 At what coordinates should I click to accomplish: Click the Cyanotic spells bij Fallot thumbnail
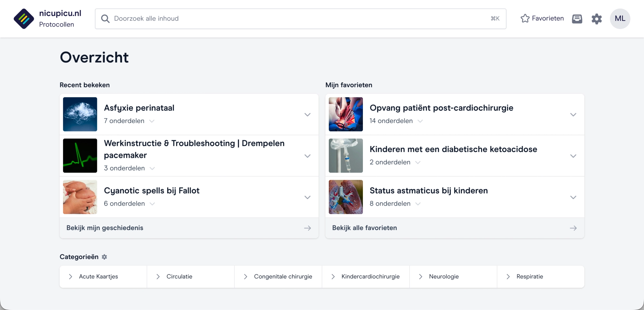80,197
